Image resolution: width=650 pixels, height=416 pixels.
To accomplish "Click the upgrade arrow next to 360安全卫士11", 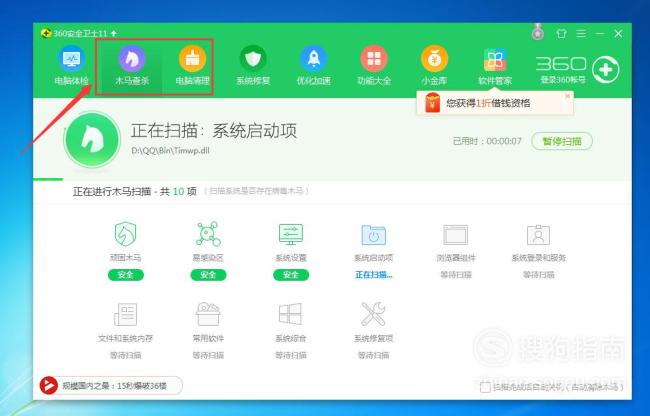I will point(114,33).
